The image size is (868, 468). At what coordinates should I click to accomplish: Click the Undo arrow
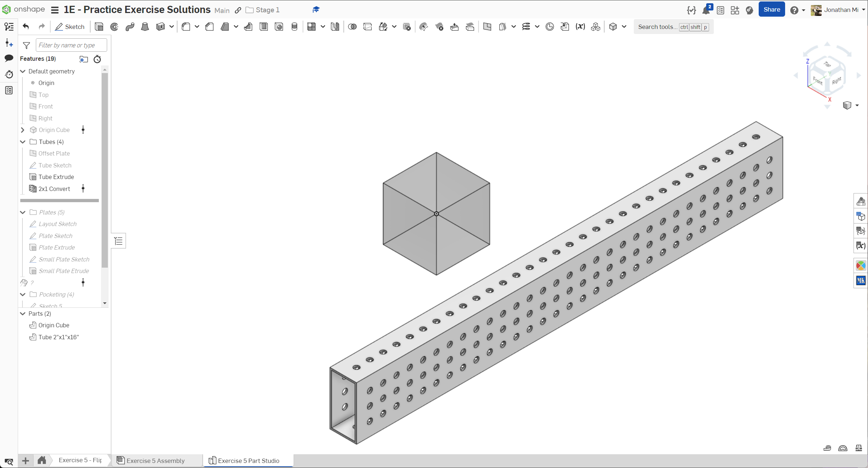point(26,26)
